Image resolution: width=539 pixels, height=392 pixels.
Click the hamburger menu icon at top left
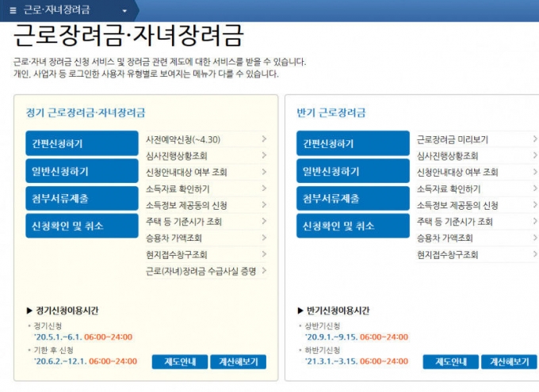[x=13, y=10]
